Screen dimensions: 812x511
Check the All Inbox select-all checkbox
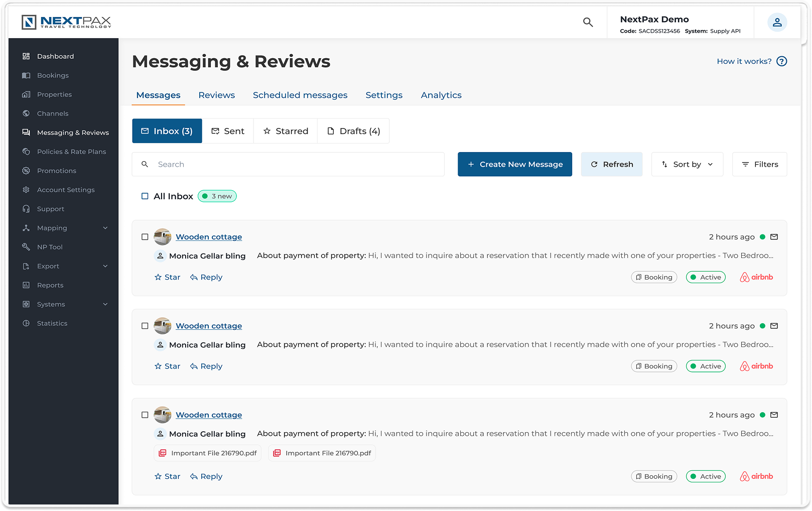(145, 196)
